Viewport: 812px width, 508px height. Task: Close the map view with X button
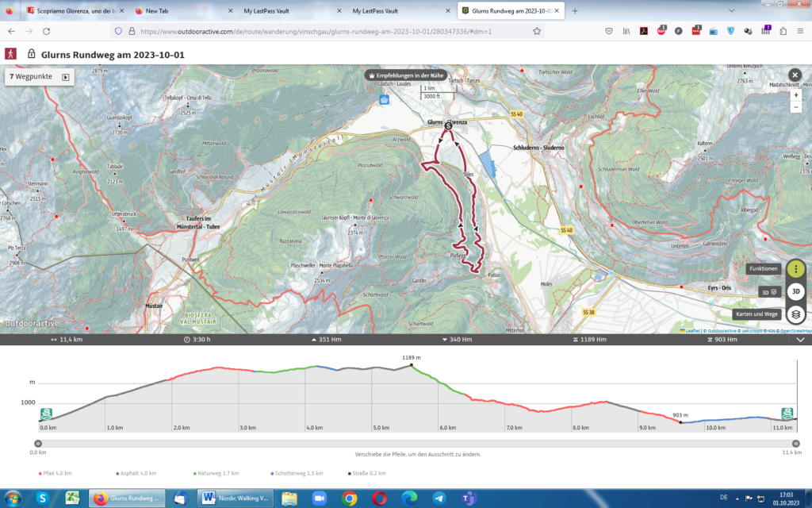[x=795, y=75]
